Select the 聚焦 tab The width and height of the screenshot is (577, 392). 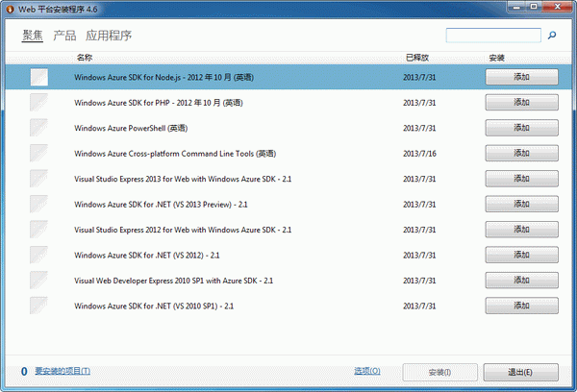33,37
